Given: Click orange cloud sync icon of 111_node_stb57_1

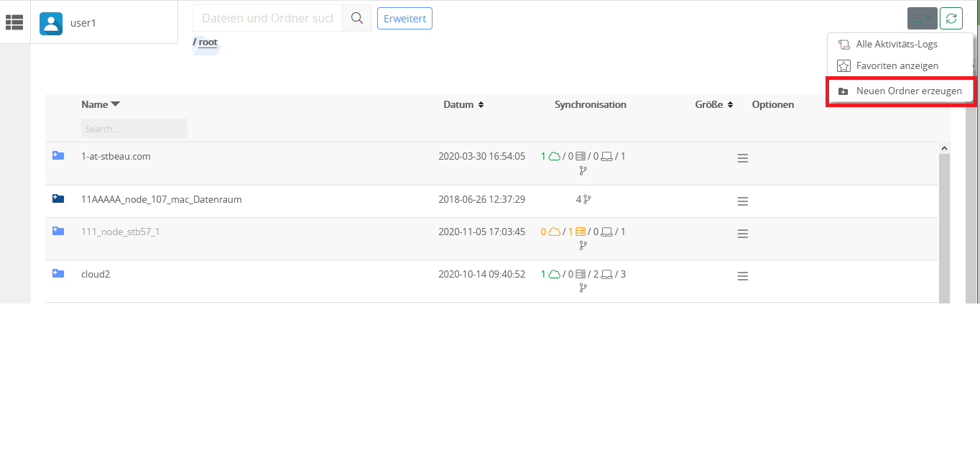Looking at the screenshot, I should point(554,232).
